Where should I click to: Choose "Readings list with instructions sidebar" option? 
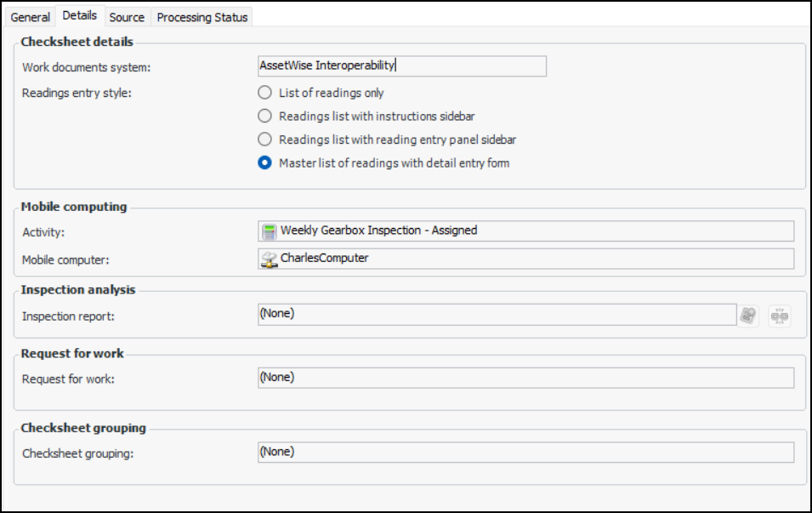tap(265, 116)
